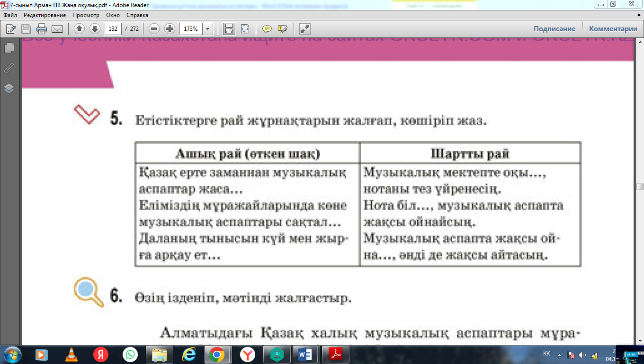Open the Подписание pane
Image resolution: width=644 pixels, height=364 pixels.
555,29
